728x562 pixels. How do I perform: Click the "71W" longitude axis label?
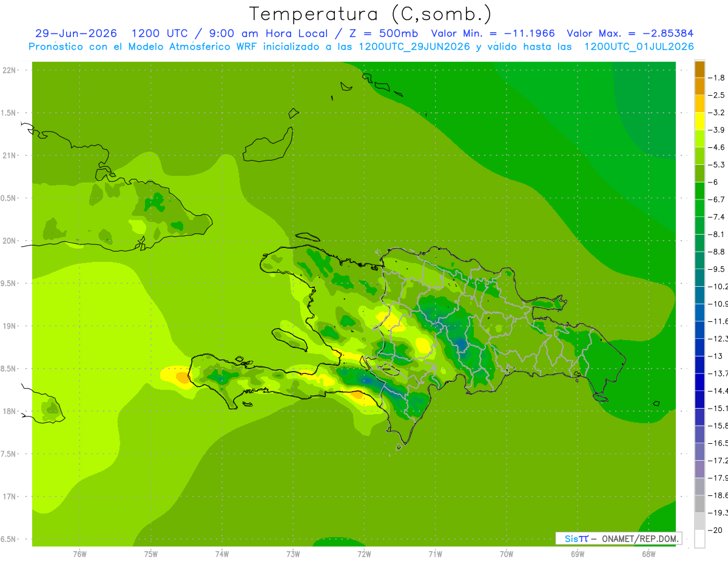click(435, 554)
